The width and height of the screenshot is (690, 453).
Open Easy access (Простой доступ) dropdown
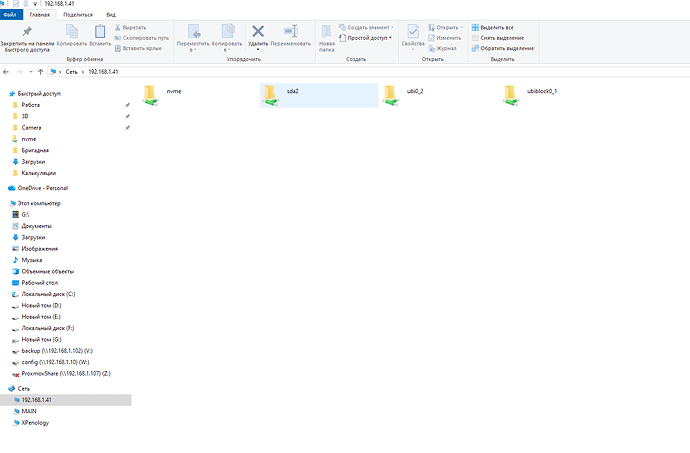[x=365, y=38]
